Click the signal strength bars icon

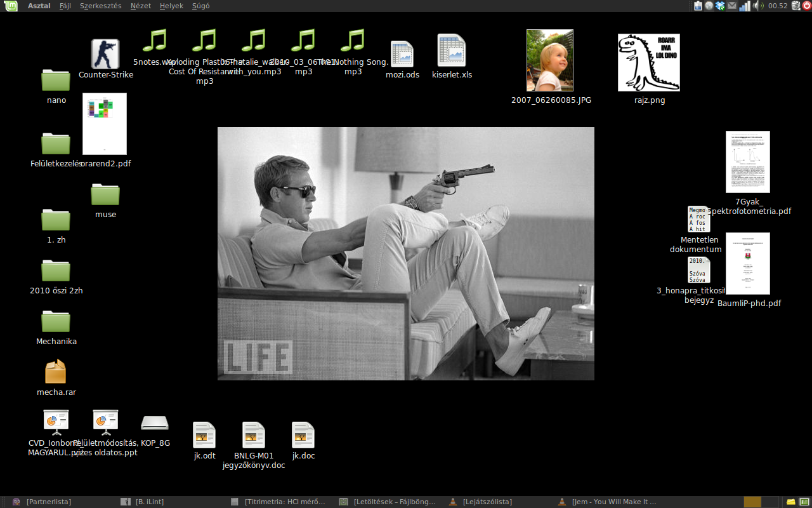[744, 6]
